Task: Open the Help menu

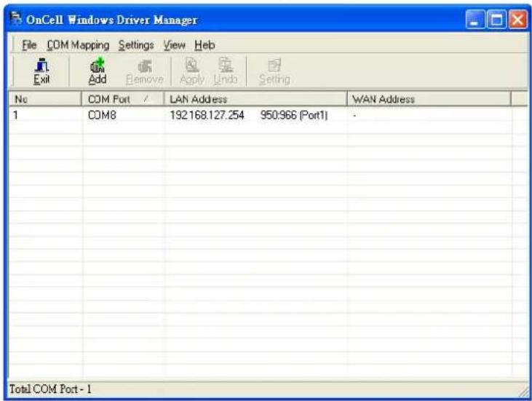Action: coord(205,45)
